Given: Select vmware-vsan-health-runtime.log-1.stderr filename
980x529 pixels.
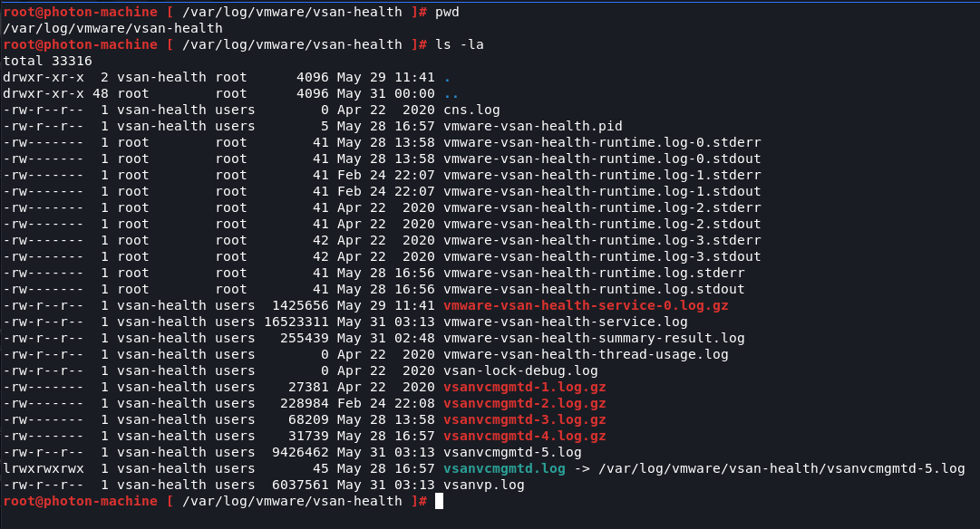Looking at the screenshot, I should pos(602,175).
